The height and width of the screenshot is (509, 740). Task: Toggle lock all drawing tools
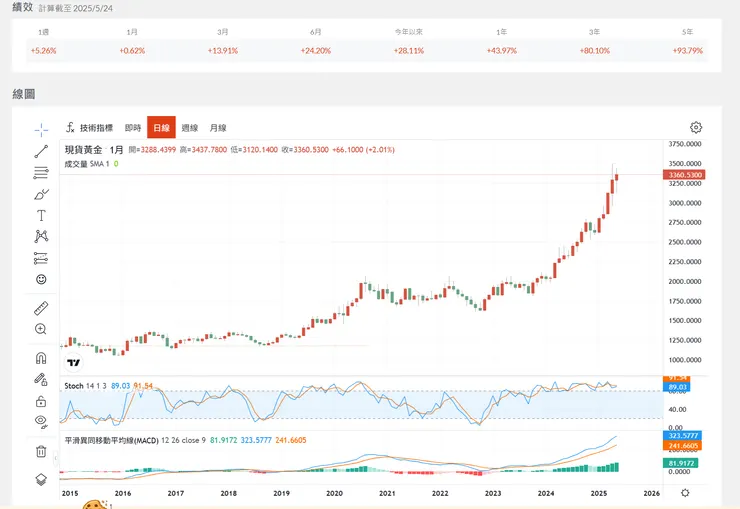click(41, 400)
